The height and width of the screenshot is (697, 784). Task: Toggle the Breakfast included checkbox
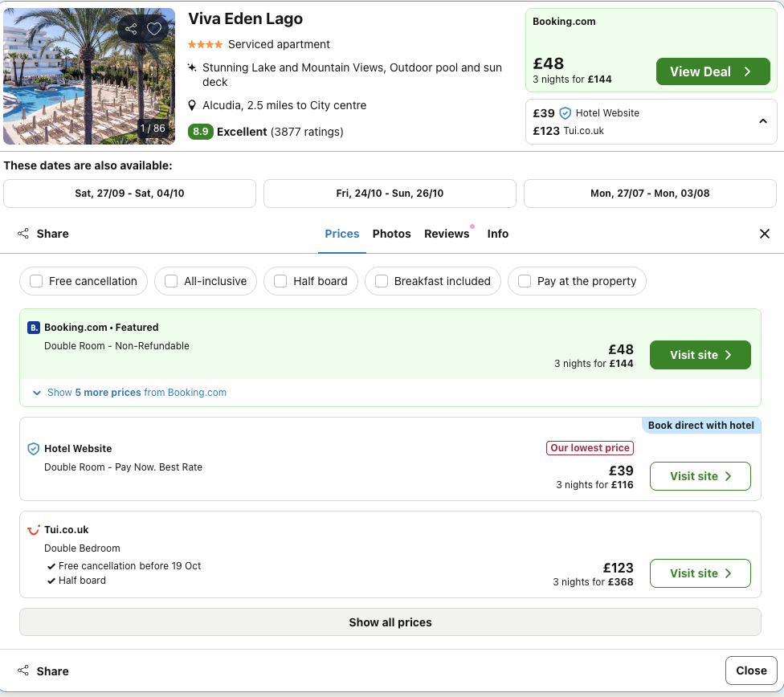(x=382, y=281)
